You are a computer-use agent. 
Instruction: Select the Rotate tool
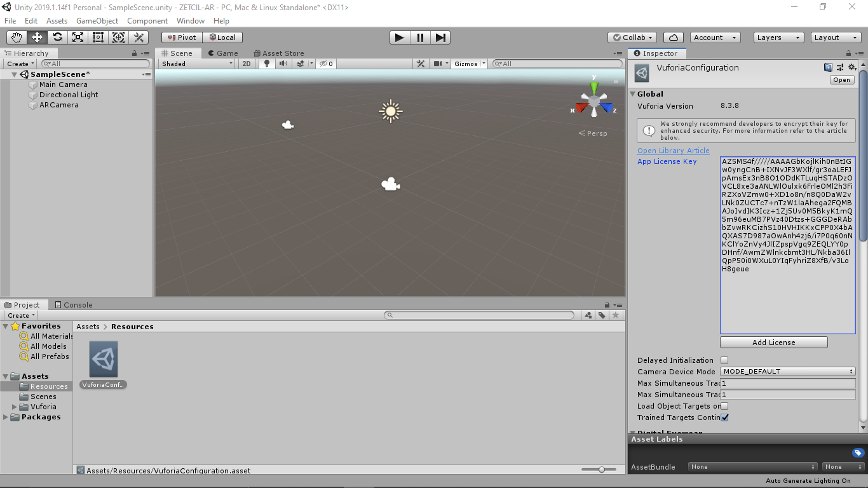pos(58,37)
